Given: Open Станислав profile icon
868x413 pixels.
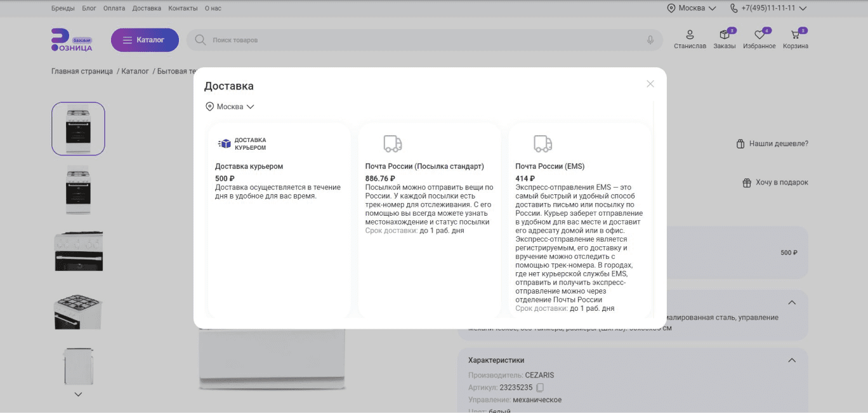Looking at the screenshot, I should click(690, 35).
